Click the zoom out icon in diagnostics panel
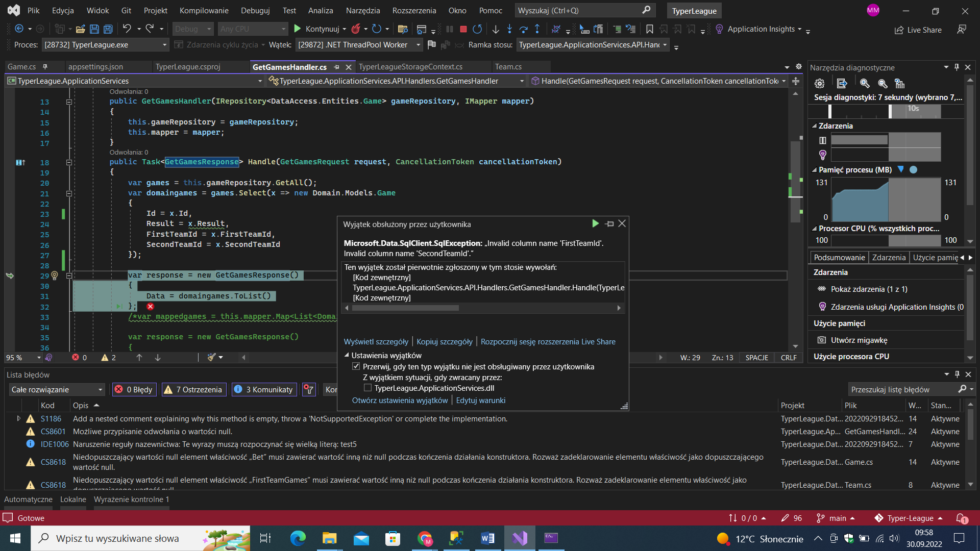This screenshot has height=551, width=980. 883,83
